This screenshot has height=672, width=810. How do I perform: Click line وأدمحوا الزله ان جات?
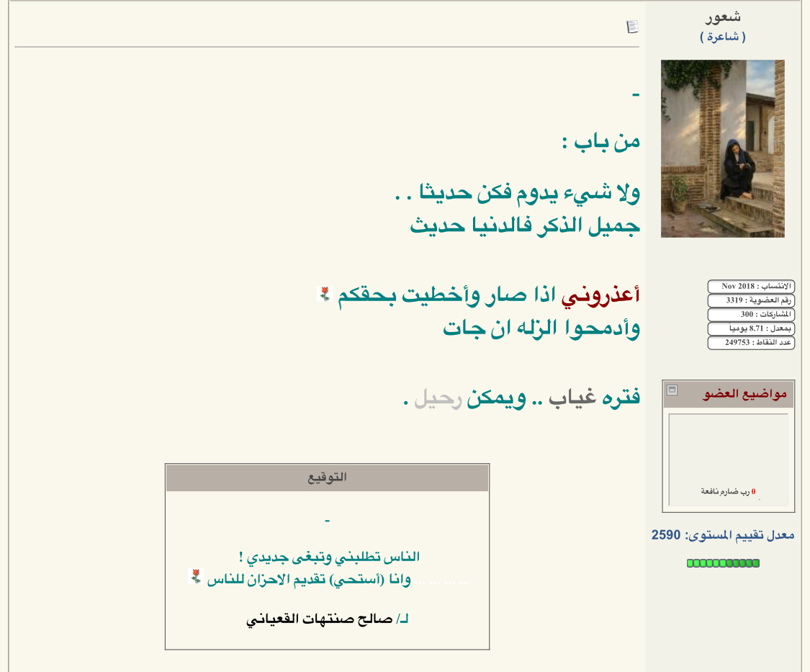click(x=541, y=328)
